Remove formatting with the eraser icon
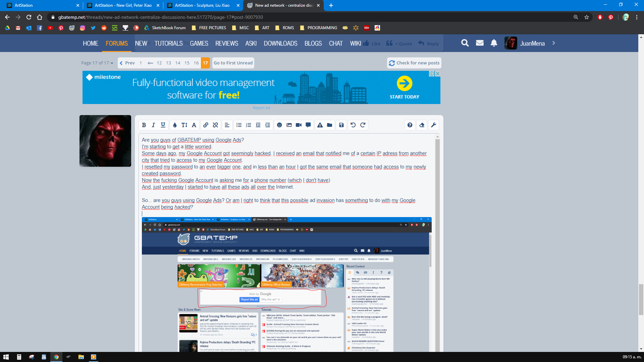Screen dimensions: 644x362 click(x=422, y=125)
